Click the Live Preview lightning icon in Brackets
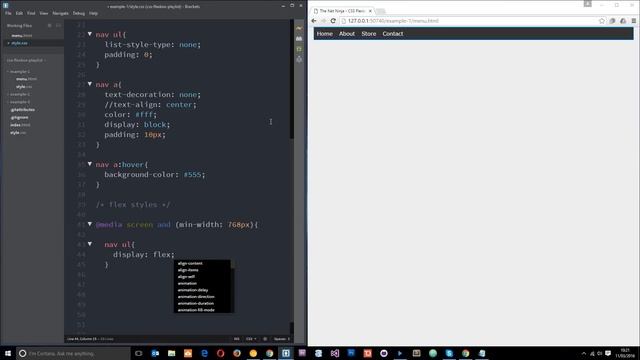The image size is (640, 360). (299, 28)
